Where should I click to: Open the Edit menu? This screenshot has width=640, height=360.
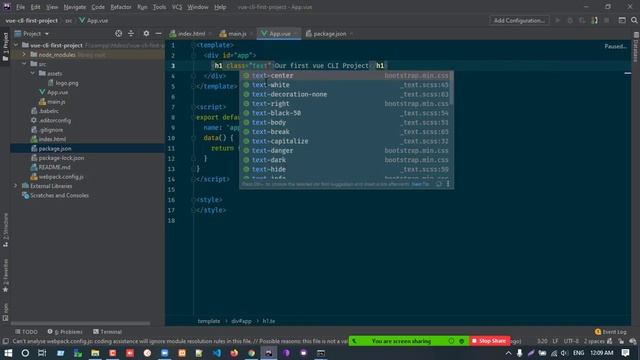point(36,7)
